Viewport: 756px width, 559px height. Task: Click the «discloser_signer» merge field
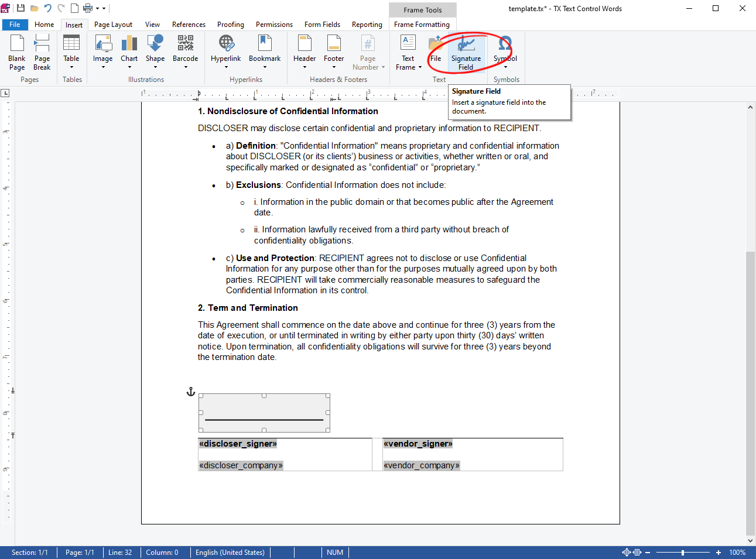click(x=238, y=444)
